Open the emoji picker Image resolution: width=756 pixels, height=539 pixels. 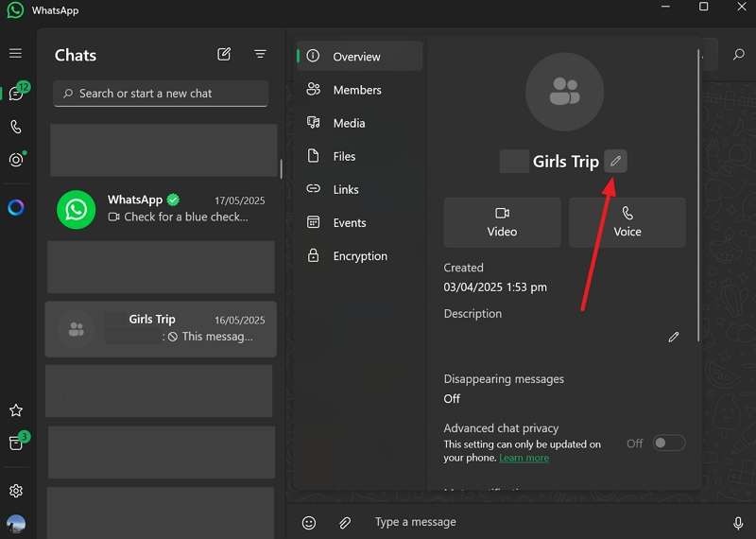(x=309, y=522)
